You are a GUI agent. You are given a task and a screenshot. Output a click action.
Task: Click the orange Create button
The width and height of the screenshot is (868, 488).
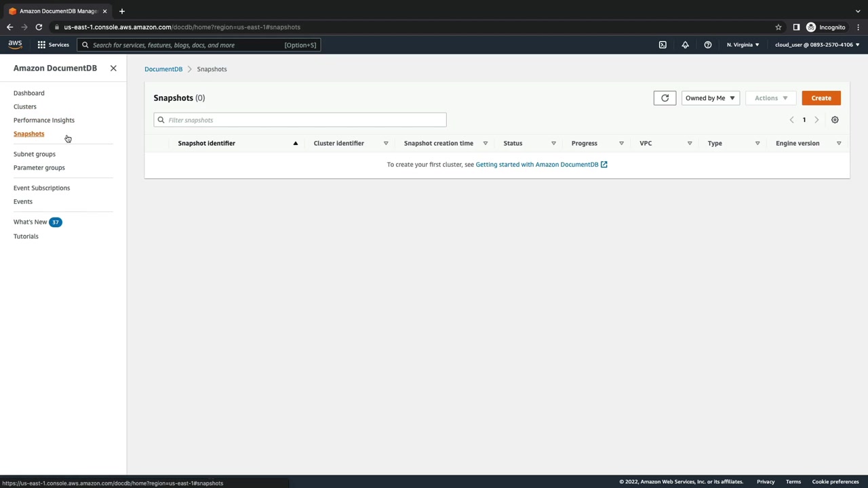pyautogui.click(x=821, y=98)
